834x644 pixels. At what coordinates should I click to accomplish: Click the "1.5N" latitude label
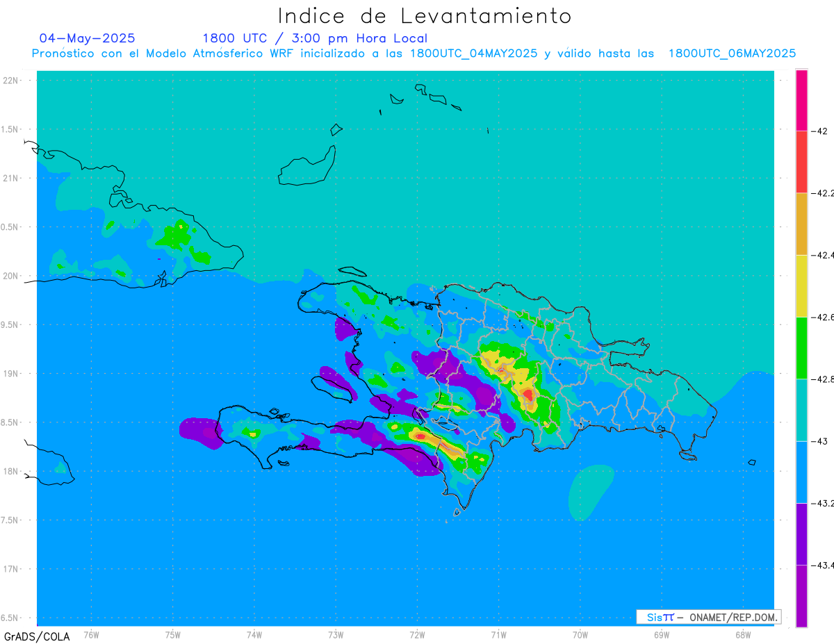10,129
